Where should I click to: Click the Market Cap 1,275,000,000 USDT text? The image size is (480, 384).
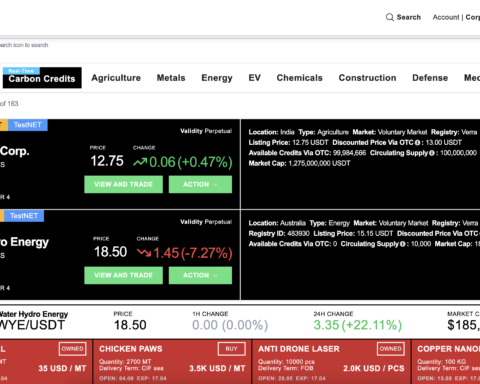299,163
